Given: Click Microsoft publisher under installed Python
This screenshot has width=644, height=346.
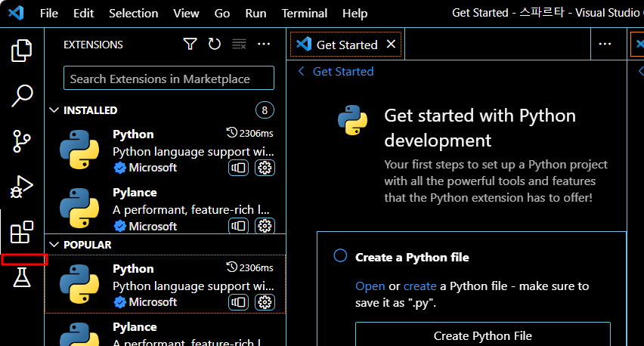Looking at the screenshot, I should click(153, 168).
